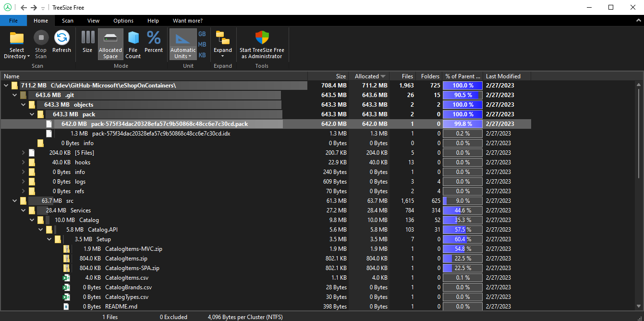Select the CatalogItems.csv Excel icon
Screen dimensions: 644x321
[66, 278]
